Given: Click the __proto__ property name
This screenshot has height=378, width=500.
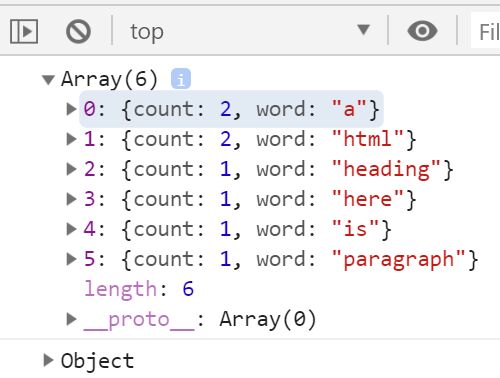Looking at the screenshot, I should pyautogui.click(x=139, y=320).
